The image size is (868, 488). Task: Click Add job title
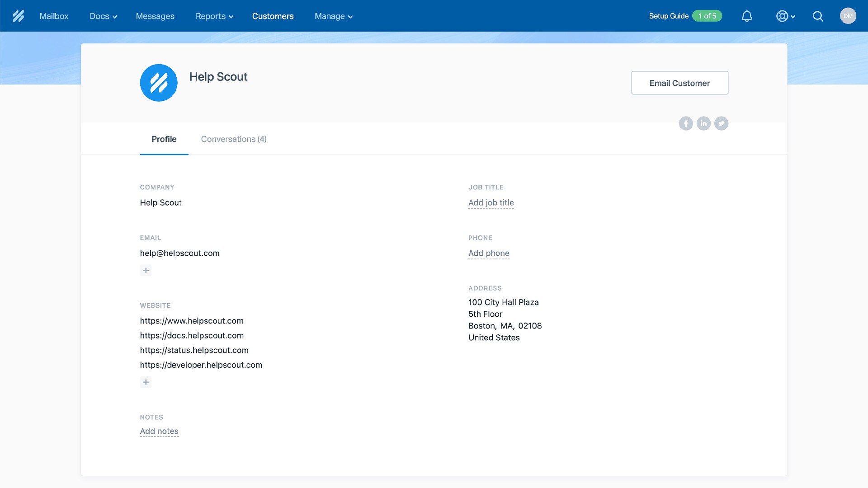pyautogui.click(x=491, y=203)
